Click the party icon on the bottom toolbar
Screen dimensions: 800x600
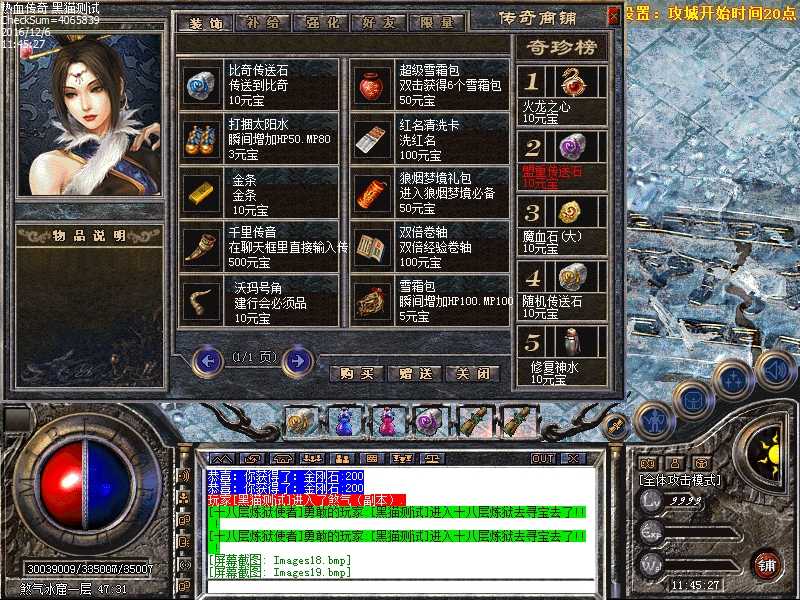(313, 460)
